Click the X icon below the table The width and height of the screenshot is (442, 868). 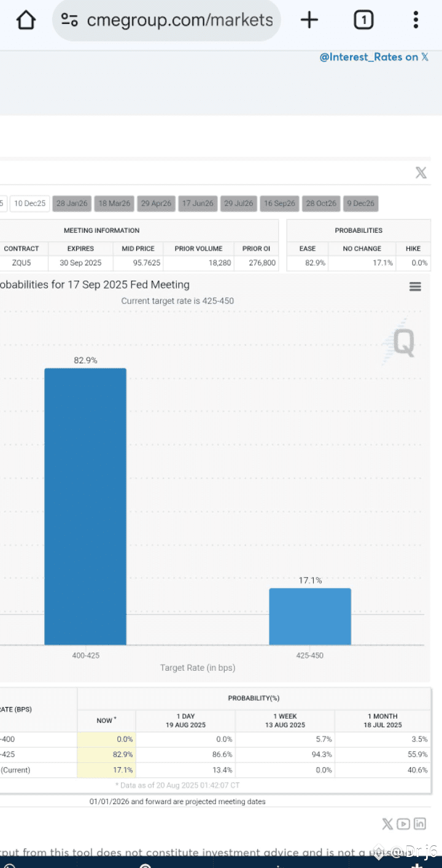pos(387,824)
